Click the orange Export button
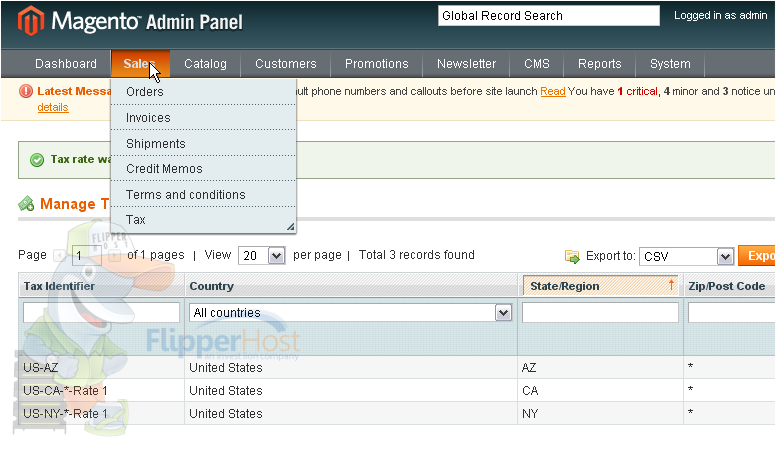 pyautogui.click(x=757, y=256)
